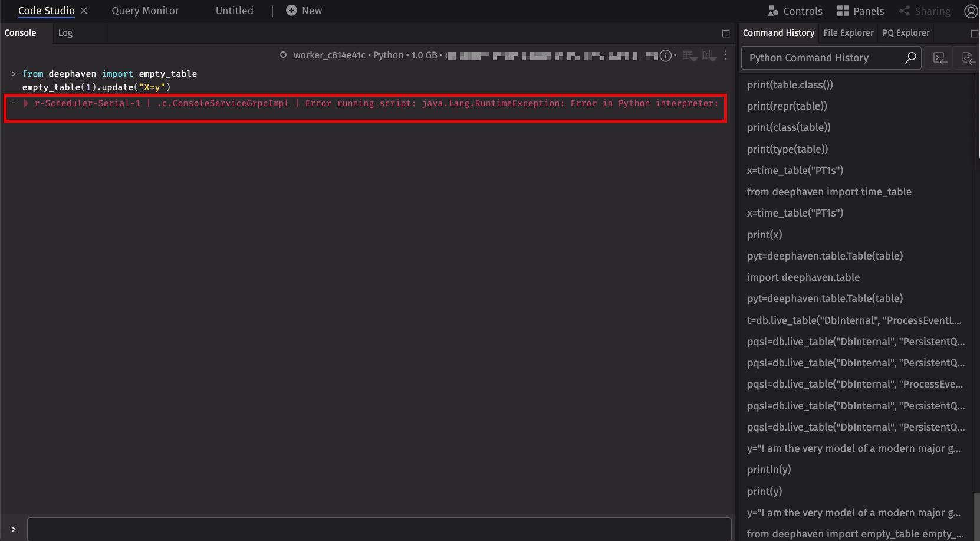Viewport: 980px width, 541px height.
Task: Switch to the Log tab
Action: point(65,33)
